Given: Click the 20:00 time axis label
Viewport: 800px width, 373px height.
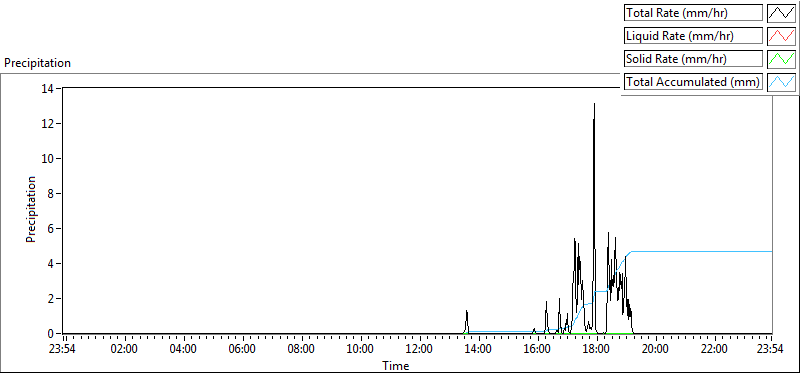Looking at the screenshot, I should 655,349.
